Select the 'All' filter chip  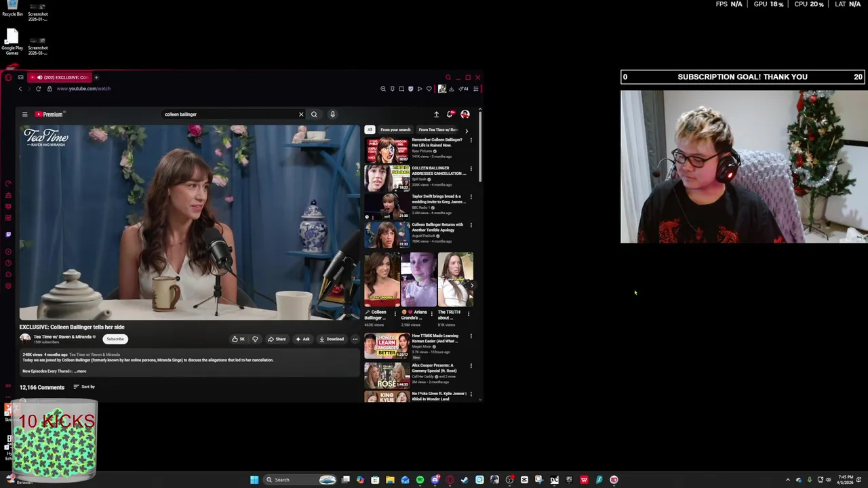370,129
